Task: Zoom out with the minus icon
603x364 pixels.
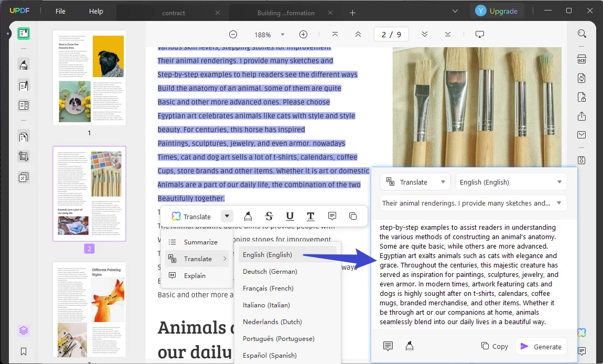Action: coord(233,35)
